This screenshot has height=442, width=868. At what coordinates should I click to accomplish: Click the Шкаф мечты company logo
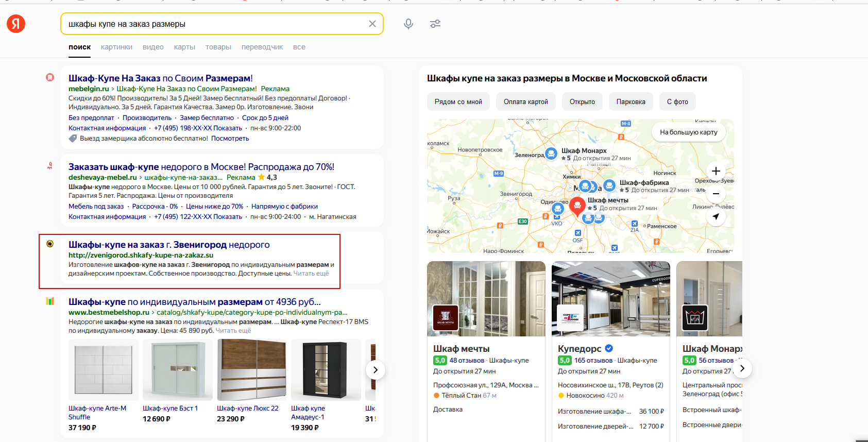tap(446, 318)
